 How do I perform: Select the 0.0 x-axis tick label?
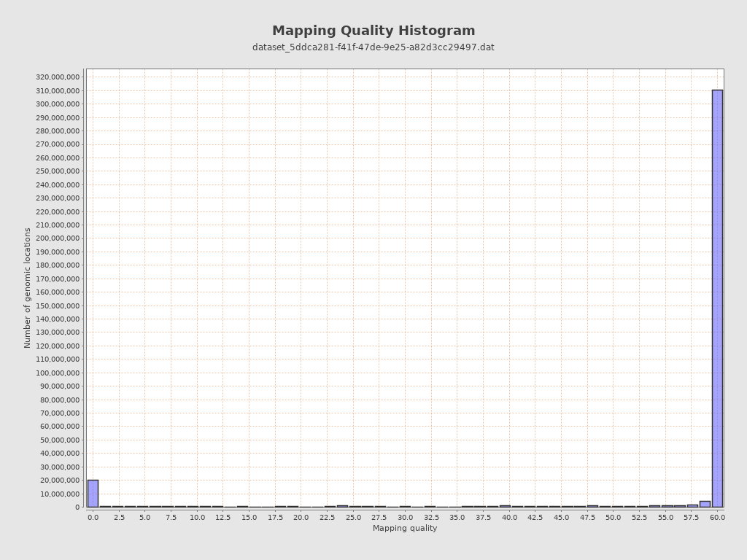pyautogui.click(x=93, y=518)
